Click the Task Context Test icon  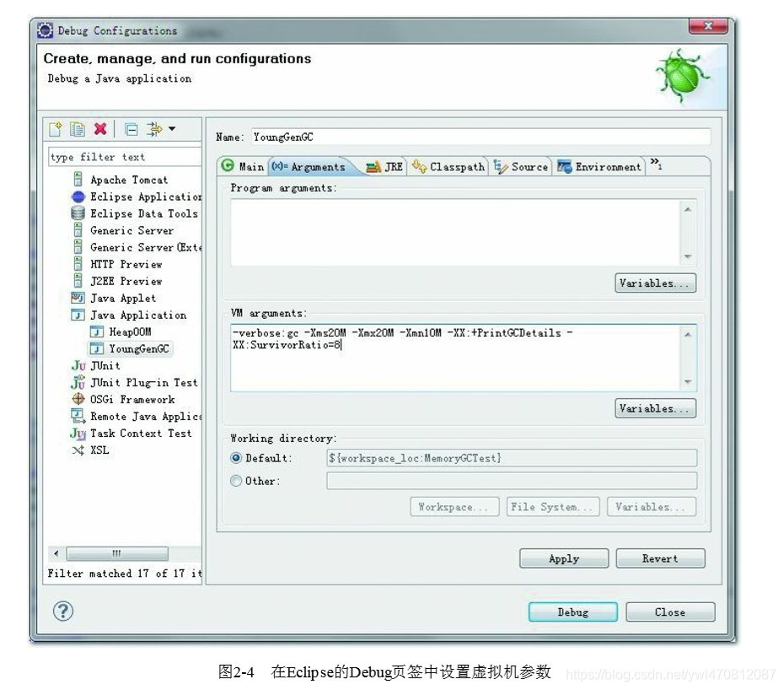78,434
